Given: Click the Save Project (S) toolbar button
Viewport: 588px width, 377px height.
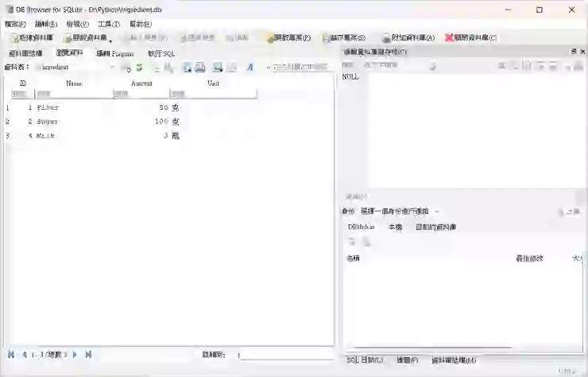Looking at the screenshot, I should click(x=344, y=38).
